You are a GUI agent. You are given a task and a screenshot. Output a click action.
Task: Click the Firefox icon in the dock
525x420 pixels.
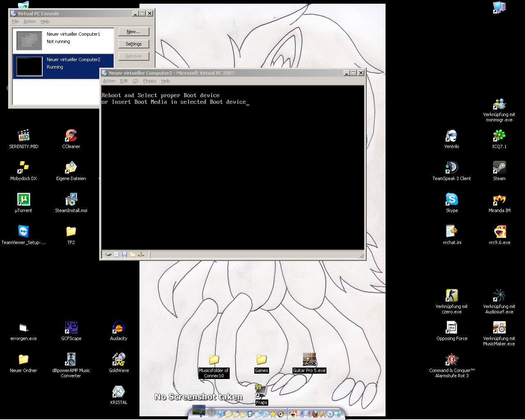(x=315, y=414)
